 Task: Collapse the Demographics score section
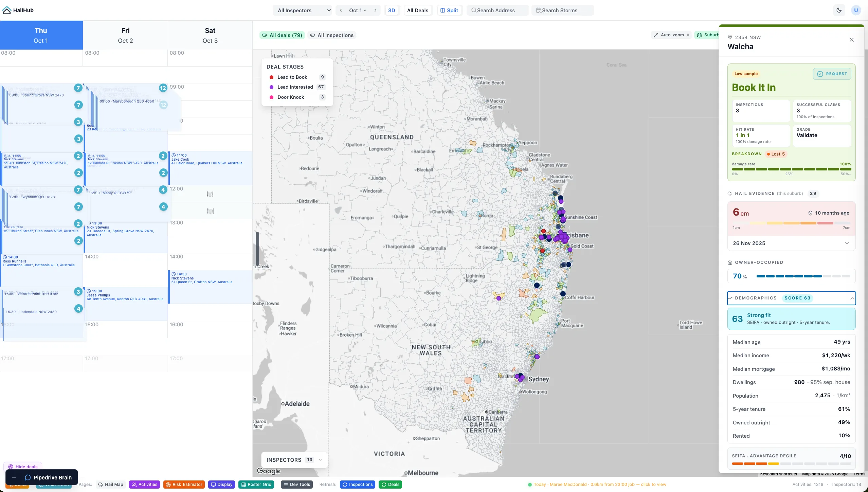tap(791, 298)
